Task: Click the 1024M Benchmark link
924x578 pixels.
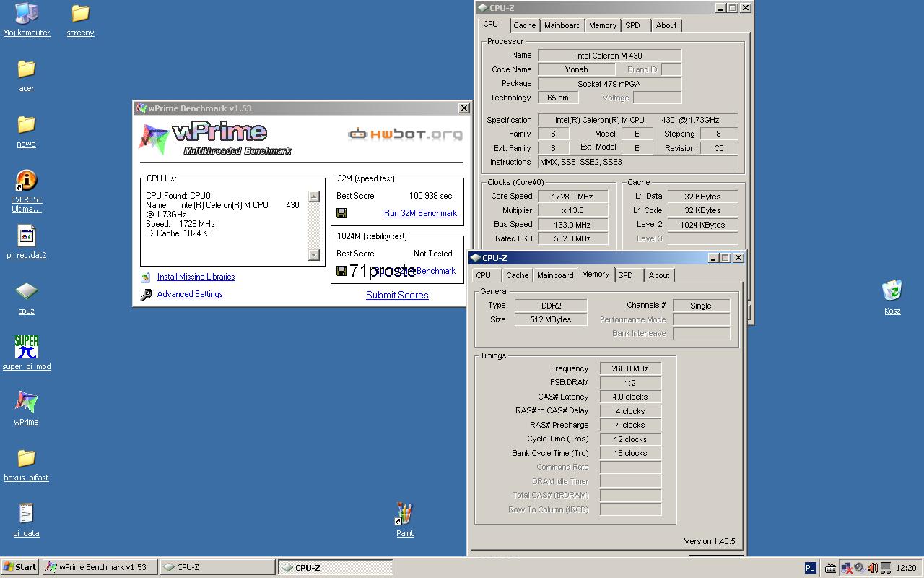Action: point(415,271)
